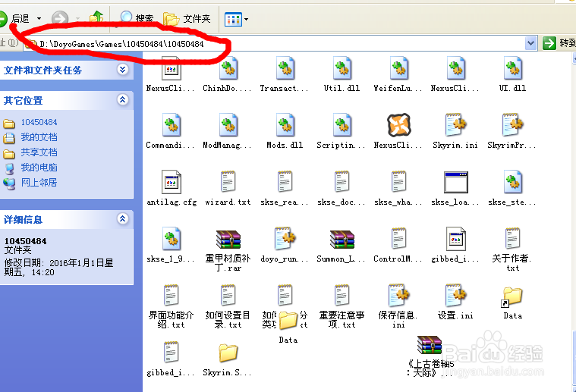Select the Transact dll file
The height and width of the screenshot is (392, 576).
tap(285, 74)
